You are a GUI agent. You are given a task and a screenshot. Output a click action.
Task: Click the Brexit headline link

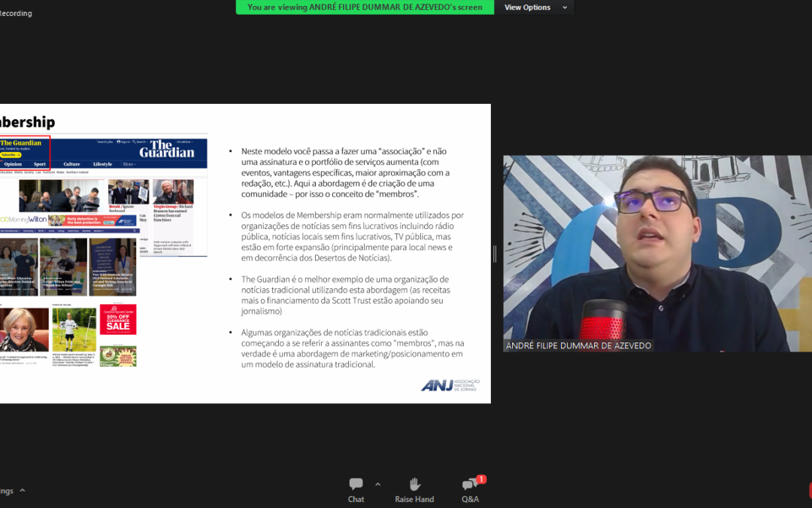pyautogui.click(x=122, y=208)
